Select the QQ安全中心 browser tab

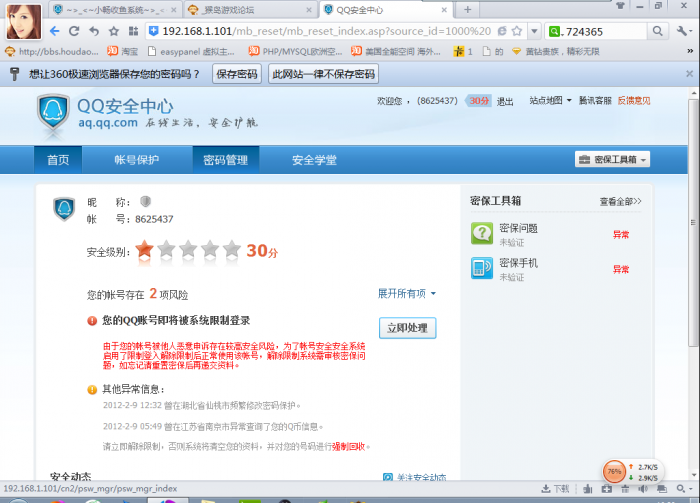387,10
